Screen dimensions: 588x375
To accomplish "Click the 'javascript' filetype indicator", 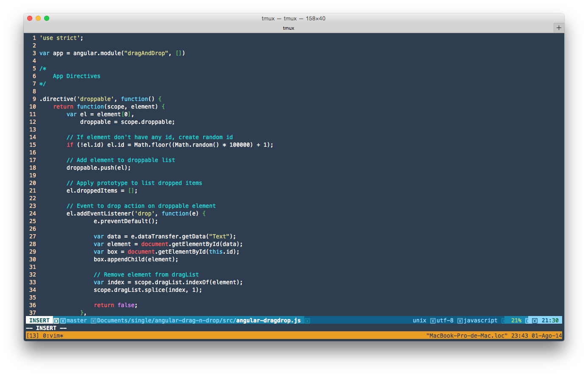I will pyautogui.click(x=481, y=320).
